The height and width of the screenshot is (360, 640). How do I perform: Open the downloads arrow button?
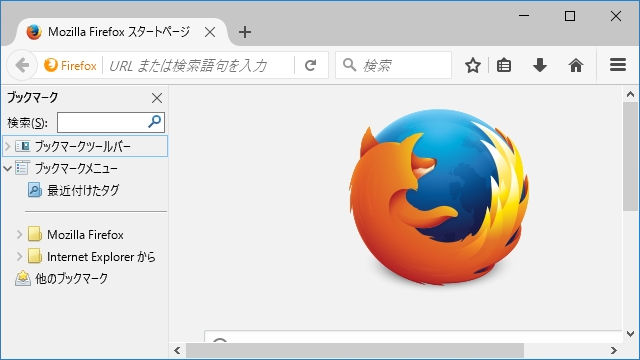pyautogui.click(x=540, y=65)
